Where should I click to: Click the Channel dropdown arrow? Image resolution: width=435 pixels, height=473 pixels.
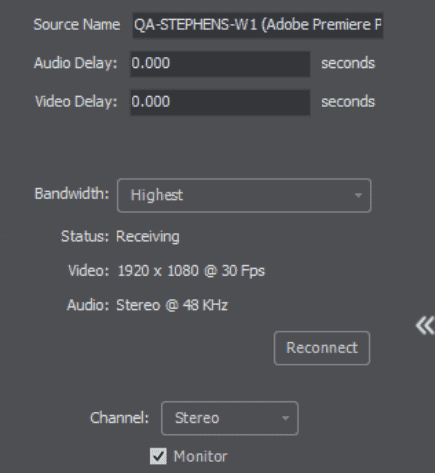(285, 418)
